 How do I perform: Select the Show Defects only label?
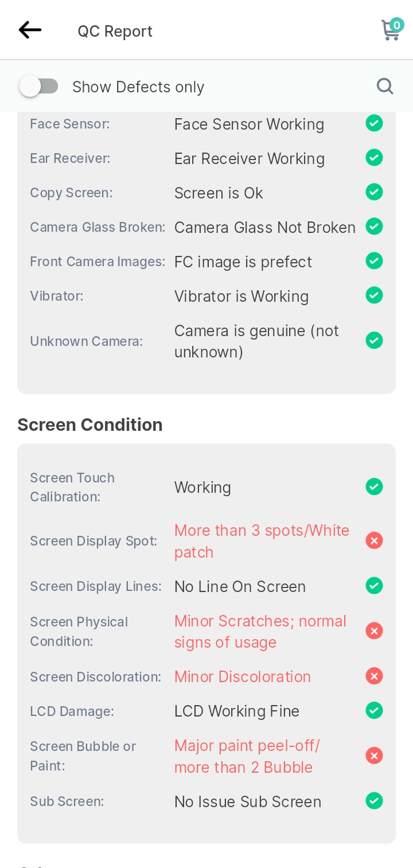click(138, 87)
